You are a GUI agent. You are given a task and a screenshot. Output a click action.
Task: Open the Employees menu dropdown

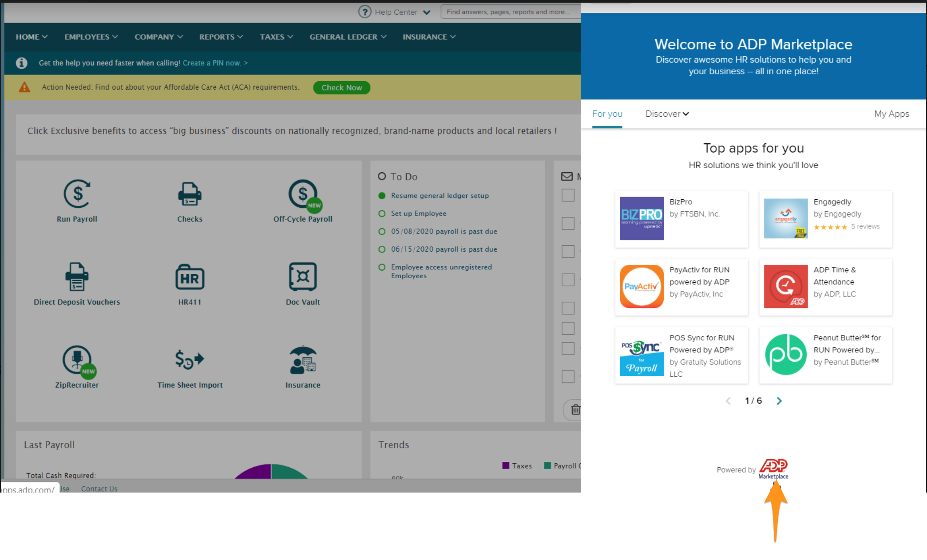coord(91,37)
